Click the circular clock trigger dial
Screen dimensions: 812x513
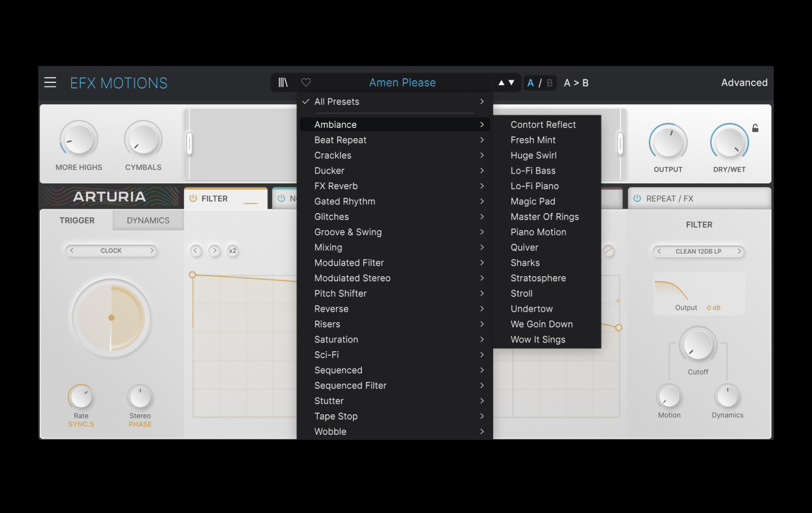pyautogui.click(x=111, y=318)
